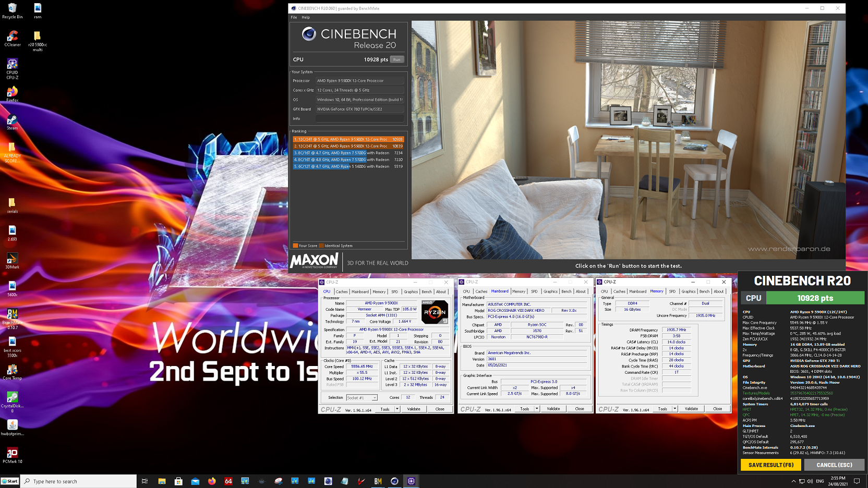Open the 5600x file on desktop
This screenshot has width=868, height=488.
[13, 289]
